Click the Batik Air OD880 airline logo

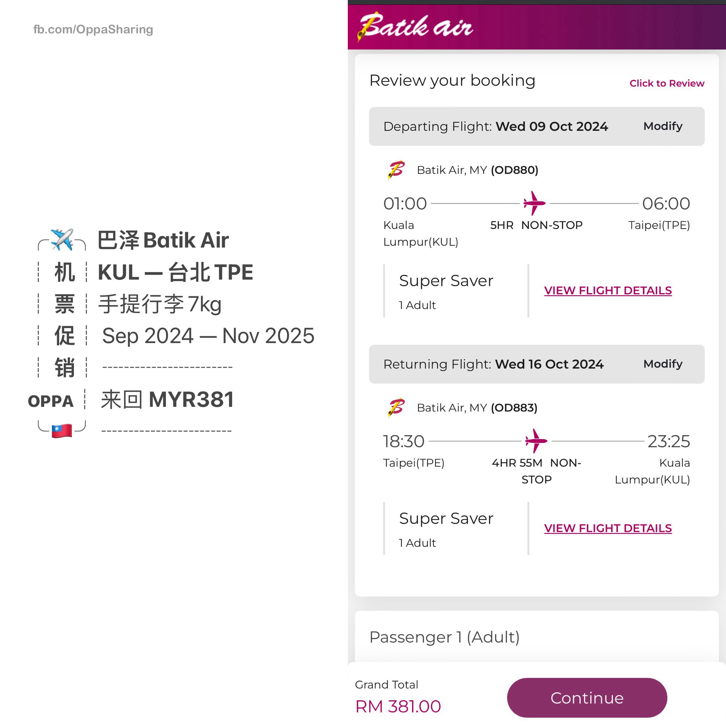pyautogui.click(x=396, y=170)
